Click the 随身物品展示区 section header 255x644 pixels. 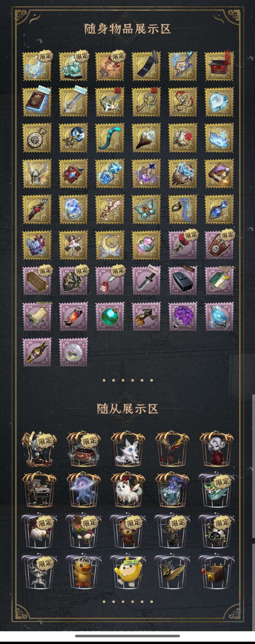(128, 29)
